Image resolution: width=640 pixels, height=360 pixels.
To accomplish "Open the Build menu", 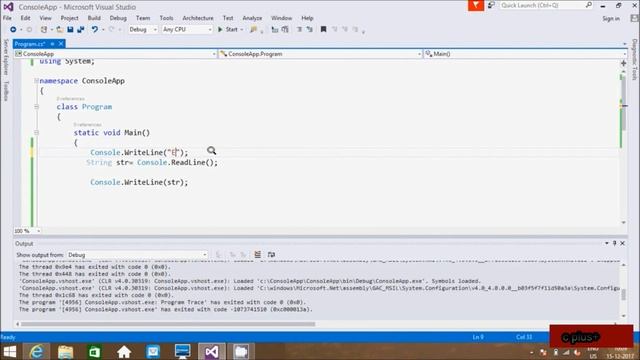I will 94,18.
